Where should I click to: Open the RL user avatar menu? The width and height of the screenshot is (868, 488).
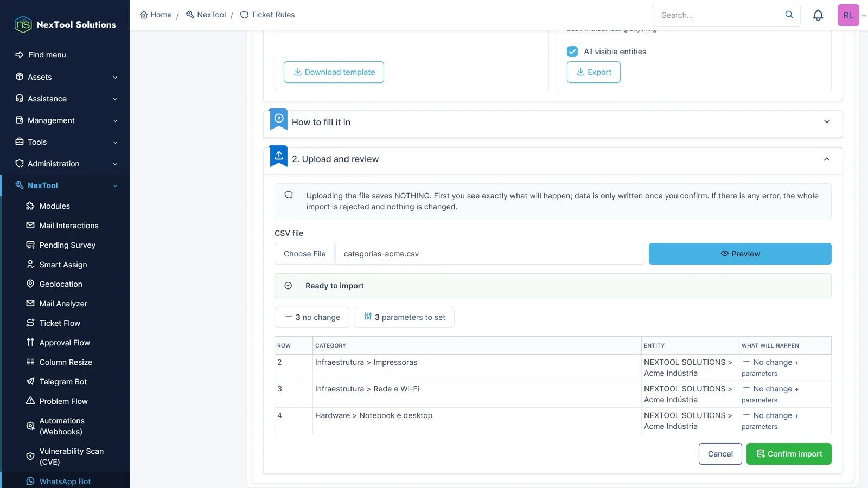pos(848,15)
